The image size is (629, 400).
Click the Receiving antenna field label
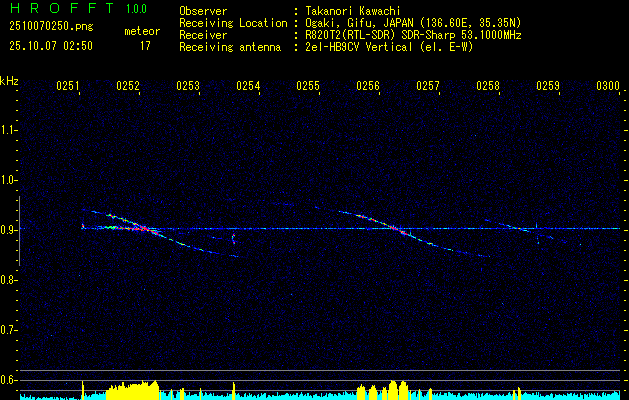coord(230,47)
